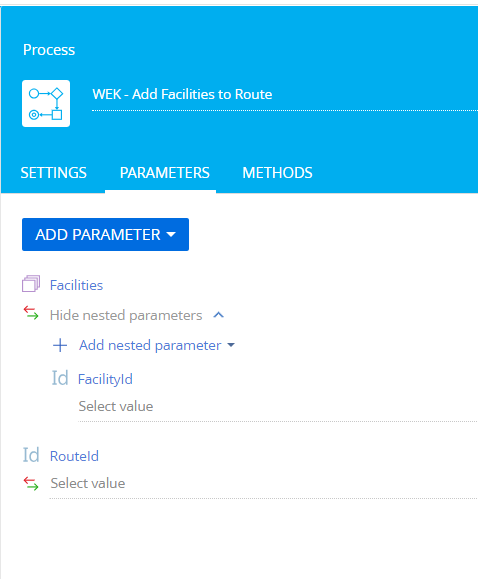Viewport: 478px width, 579px height.
Task: Click the RouteId Select value field
Action: (x=264, y=484)
